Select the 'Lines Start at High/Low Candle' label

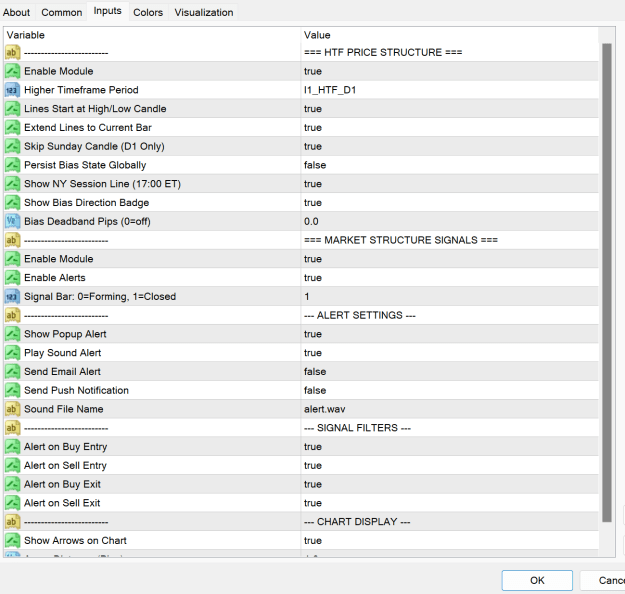click(x=95, y=109)
